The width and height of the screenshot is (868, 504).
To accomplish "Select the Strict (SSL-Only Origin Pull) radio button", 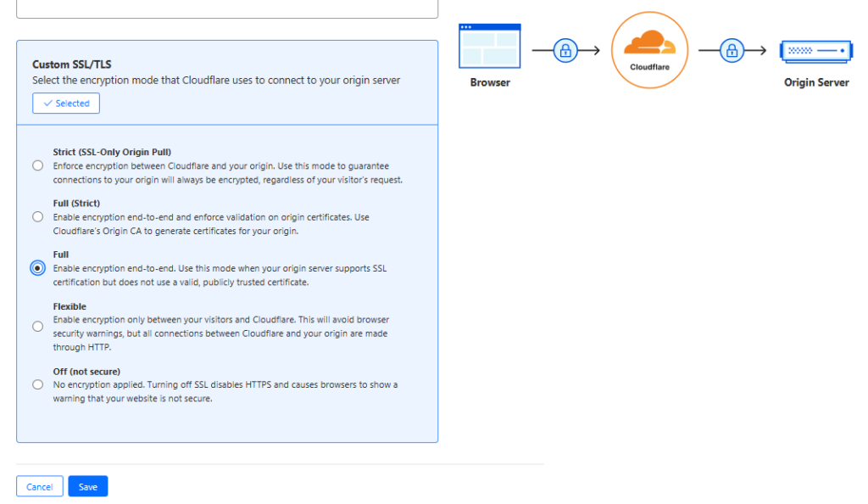I will tap(37, 165).
